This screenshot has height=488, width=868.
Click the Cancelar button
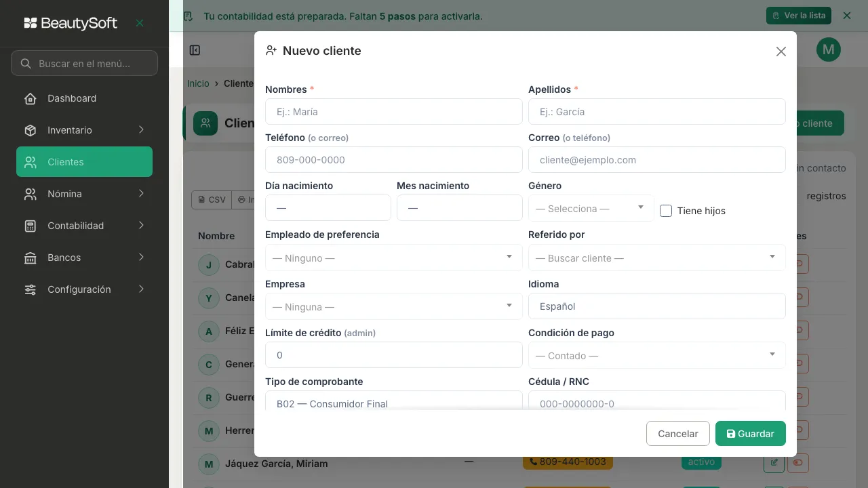(x=678, y=434)
